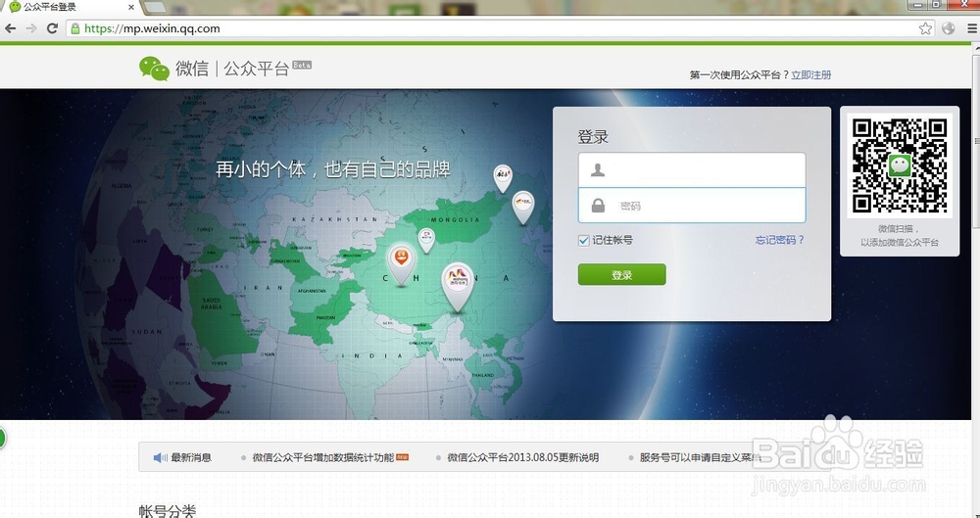The image size is (980, 518).
Task: Click the green 登录 button
Action: pyautogui.click(x=622, y=274)
